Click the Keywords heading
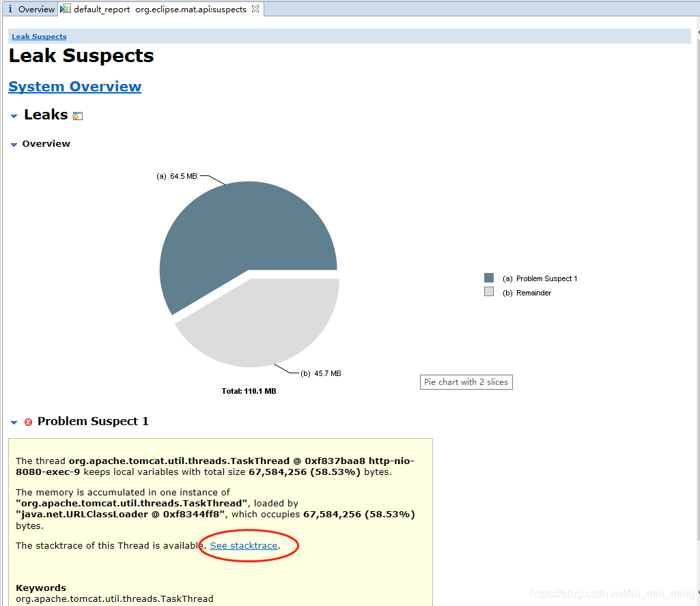 click(40, 588)
